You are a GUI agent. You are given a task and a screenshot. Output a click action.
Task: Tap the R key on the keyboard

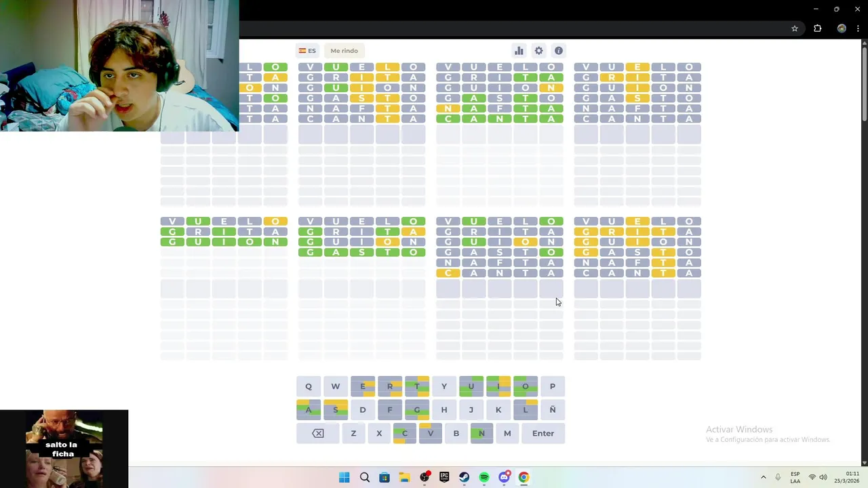(390, 386)
